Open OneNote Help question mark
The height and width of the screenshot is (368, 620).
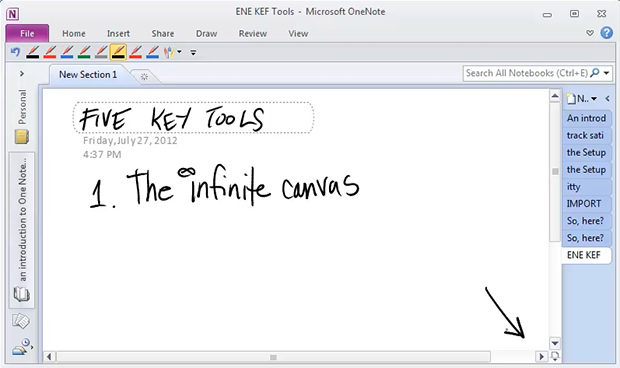click(x=607, y=33)
